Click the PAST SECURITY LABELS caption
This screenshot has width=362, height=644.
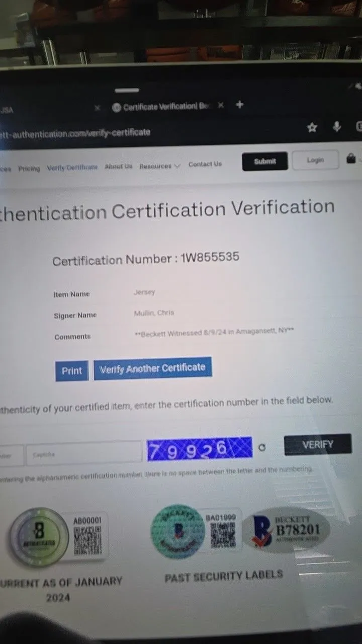(224, 576)
